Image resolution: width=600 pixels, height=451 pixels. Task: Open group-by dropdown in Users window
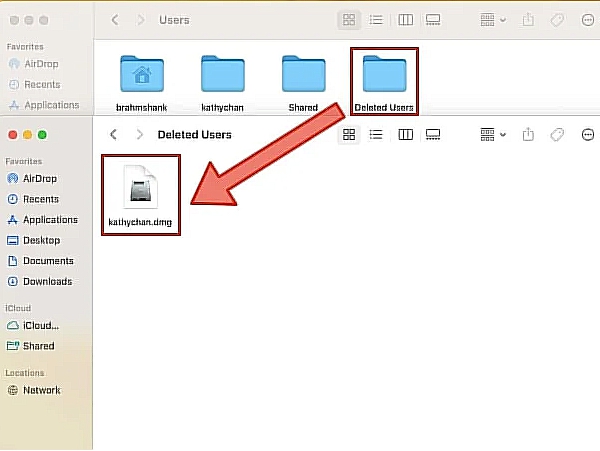pyautogui.click(x=493, y=20)
